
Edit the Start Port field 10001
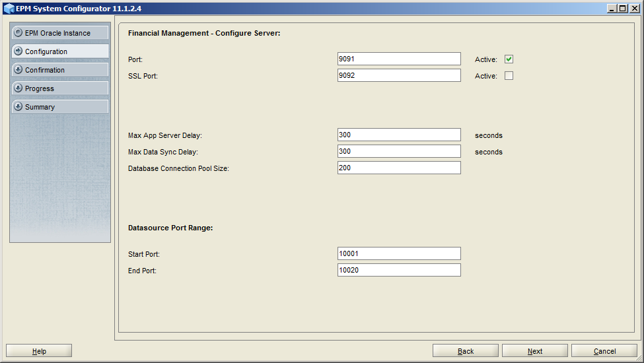tap(399, 253)
